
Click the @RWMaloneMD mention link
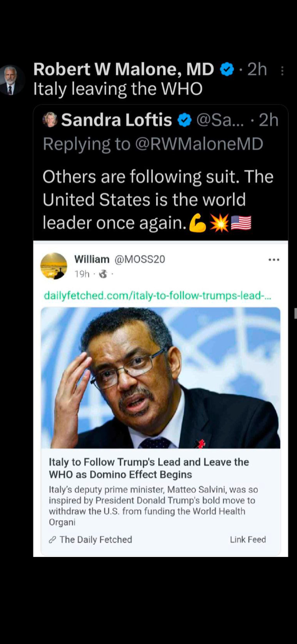pos(199,144)
